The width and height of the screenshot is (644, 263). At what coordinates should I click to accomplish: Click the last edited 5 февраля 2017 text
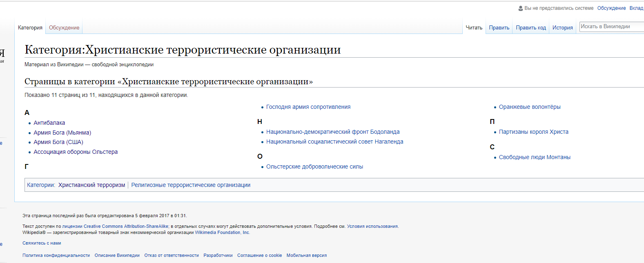[x=105, y=216]
